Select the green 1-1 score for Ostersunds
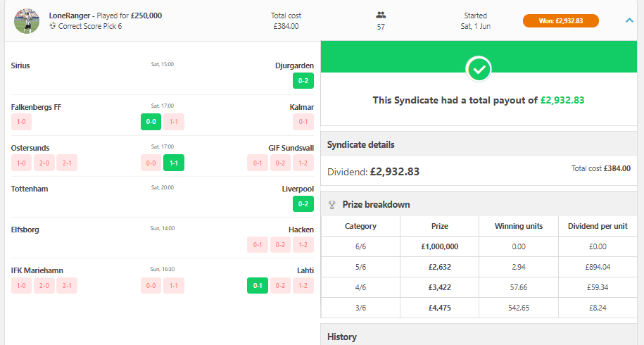 (x=173, y=163)
